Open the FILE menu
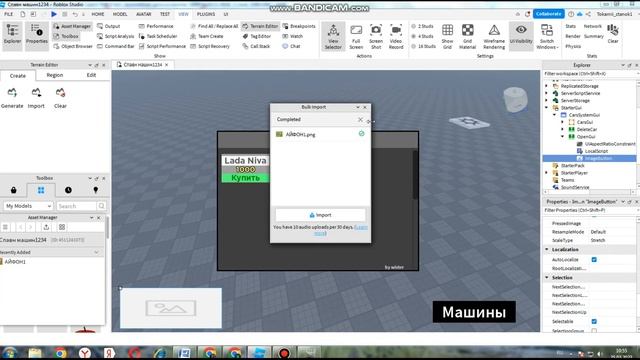This screenshot has height=360, width=640. coord(9,14)
